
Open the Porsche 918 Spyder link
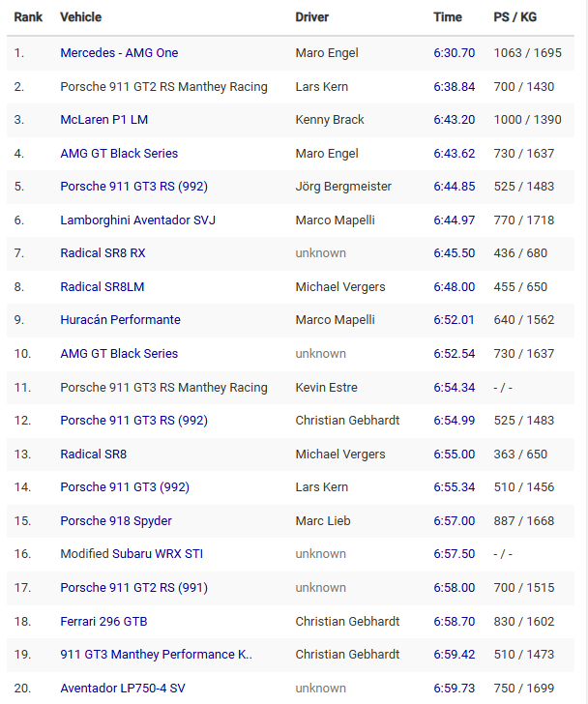point(116,521)
